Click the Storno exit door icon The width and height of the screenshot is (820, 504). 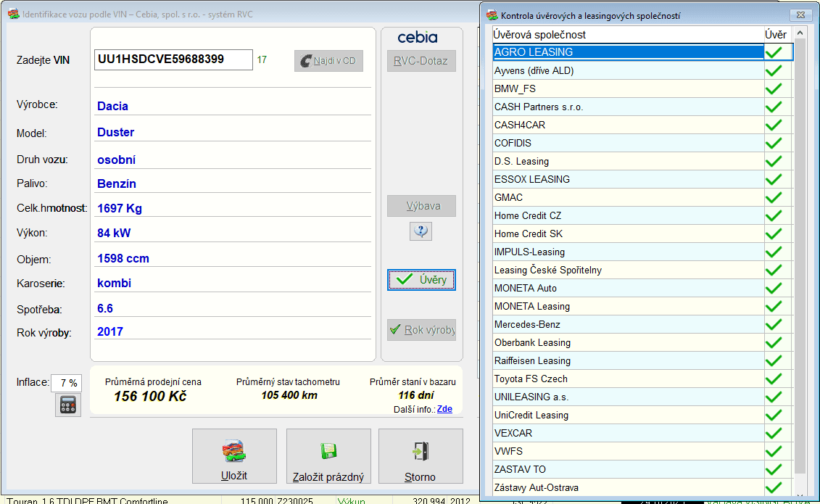click(x=421, y=451)
